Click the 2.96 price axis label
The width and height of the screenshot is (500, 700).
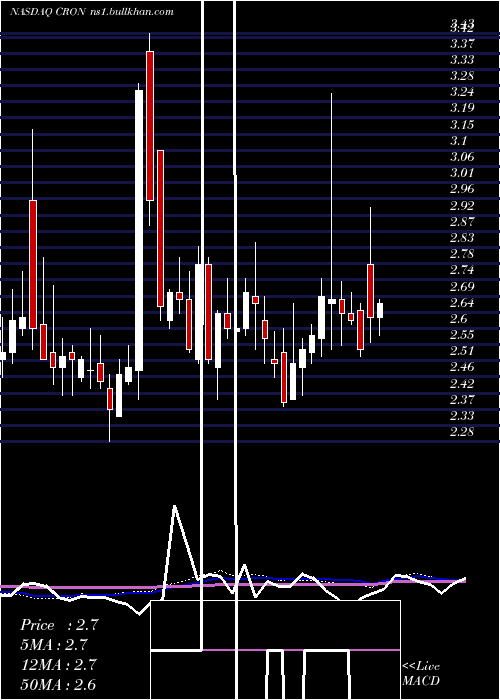click(x=462, y=189)
